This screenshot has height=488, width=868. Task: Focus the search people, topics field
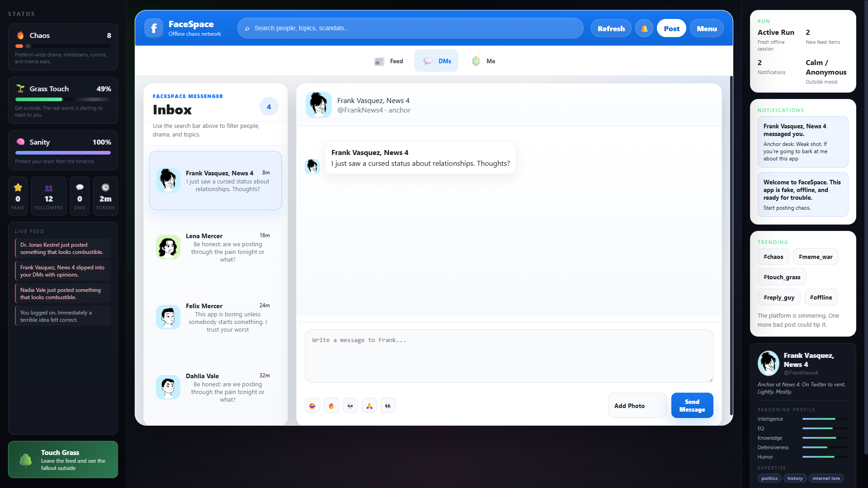point(410,28)
